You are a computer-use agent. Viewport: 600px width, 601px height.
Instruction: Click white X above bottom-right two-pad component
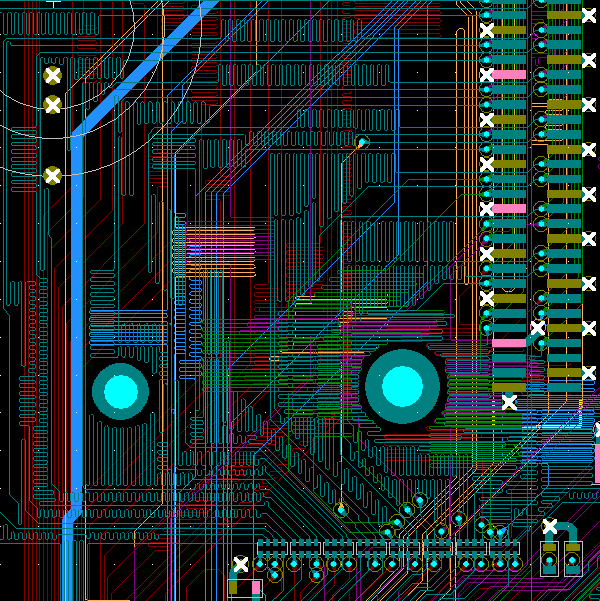tap(549, 526)
